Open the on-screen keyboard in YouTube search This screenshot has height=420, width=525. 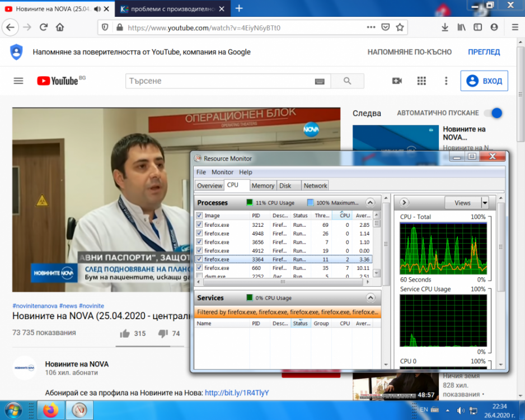tap(320, 81)
